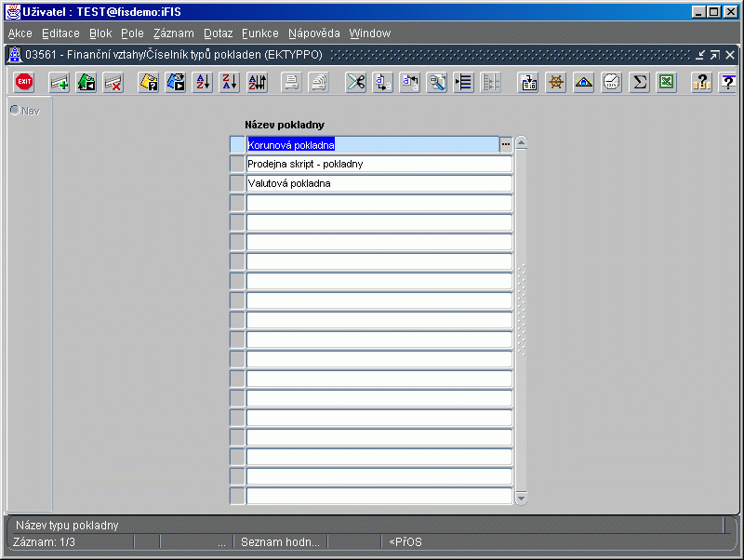Click the insert new record icon with green plus
The height and width of the screenshot is (560, 744).
[x=59, y=82]
